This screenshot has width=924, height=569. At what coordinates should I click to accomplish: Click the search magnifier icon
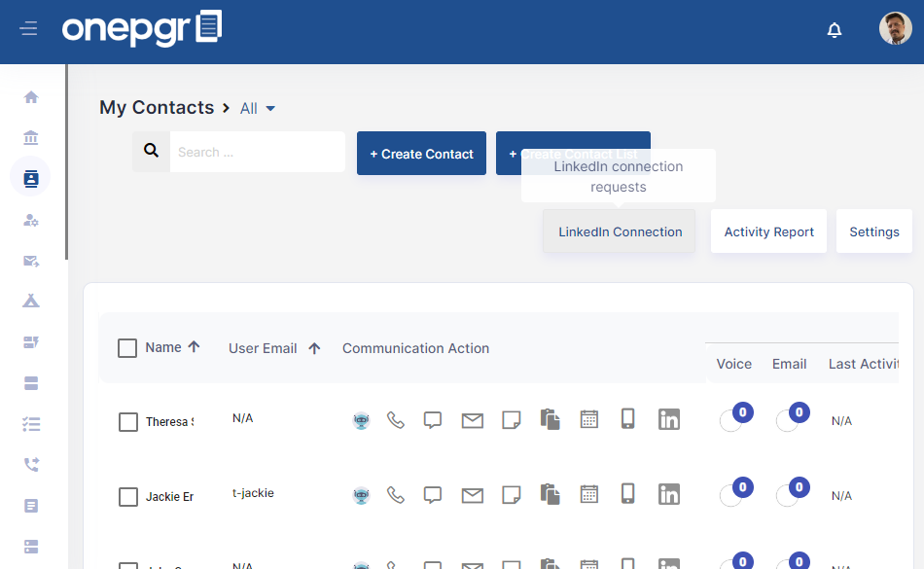pos(151,152)
